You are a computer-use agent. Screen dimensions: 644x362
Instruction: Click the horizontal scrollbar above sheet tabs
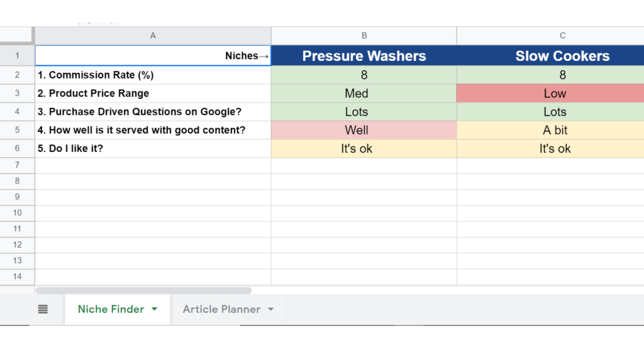coord(144,291)
